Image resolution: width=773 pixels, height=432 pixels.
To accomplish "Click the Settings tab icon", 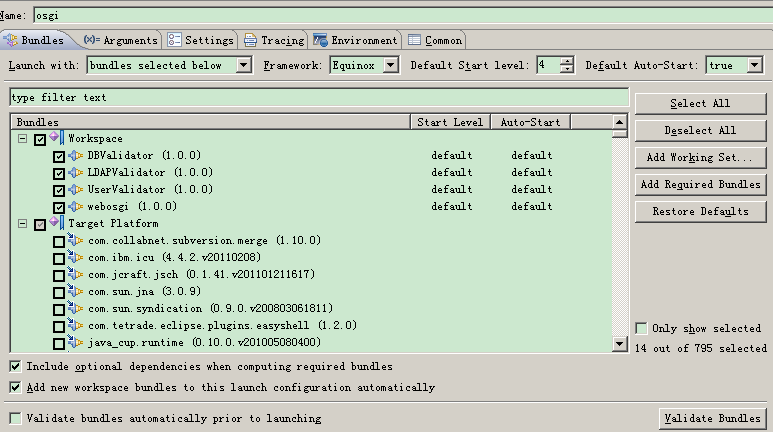I will coord(174,40).
